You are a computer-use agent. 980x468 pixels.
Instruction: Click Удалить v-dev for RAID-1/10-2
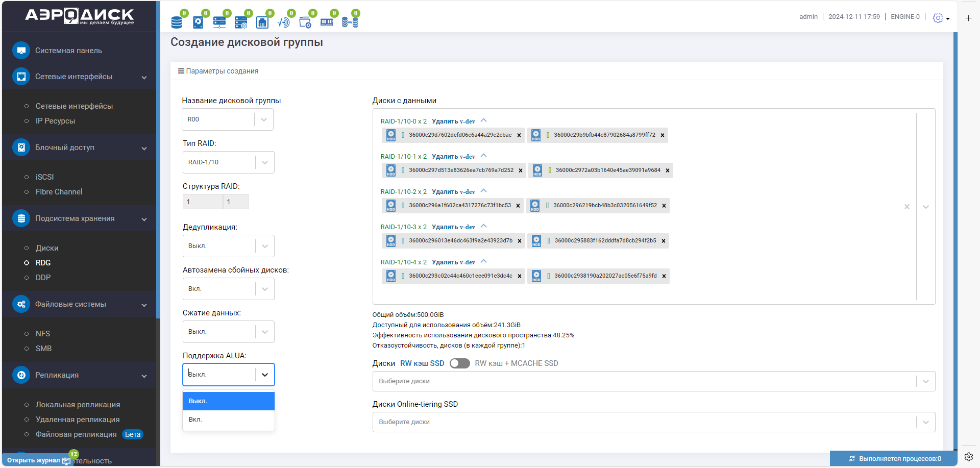pos(453,192)
